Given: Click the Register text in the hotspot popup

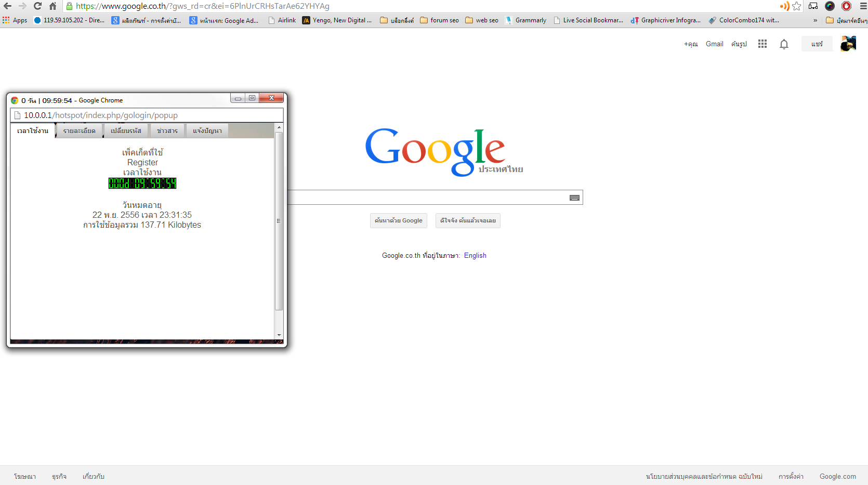Looking at the screenshot, I should pyautogui.click(x=142, y=163).
